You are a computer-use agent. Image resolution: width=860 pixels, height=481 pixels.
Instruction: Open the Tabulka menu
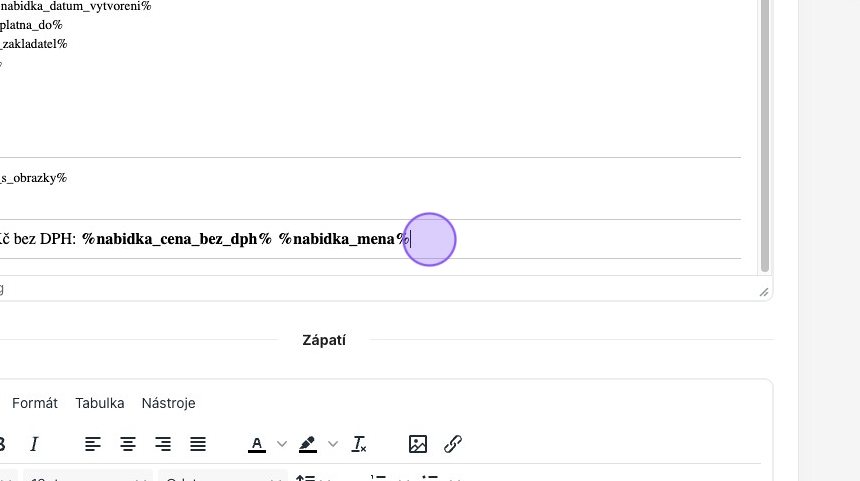click(x=100, y=403)
